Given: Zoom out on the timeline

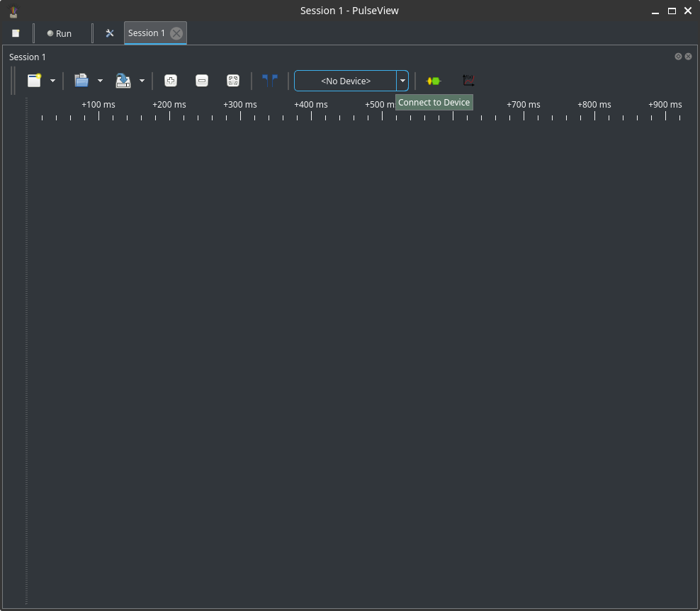Looking at the screenshot, I should [x=202, y=81].
